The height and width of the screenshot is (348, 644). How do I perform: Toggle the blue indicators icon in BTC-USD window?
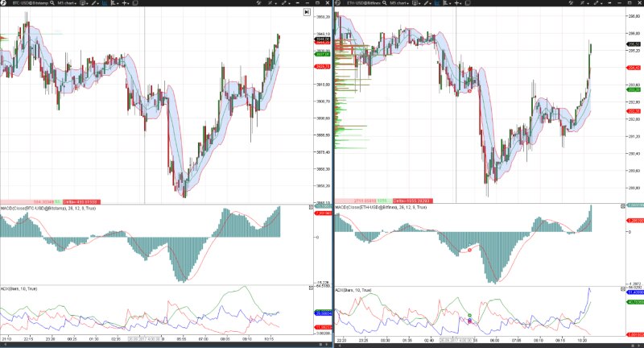(105, 3)
